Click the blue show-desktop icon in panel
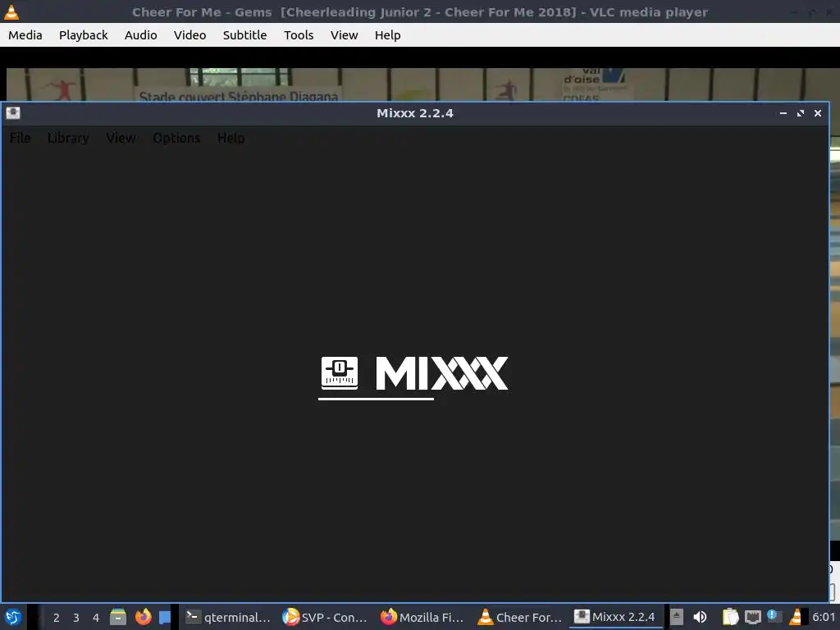Image resolution: width=840 pixels, height=630 pixels. click(x=165, y=617)
